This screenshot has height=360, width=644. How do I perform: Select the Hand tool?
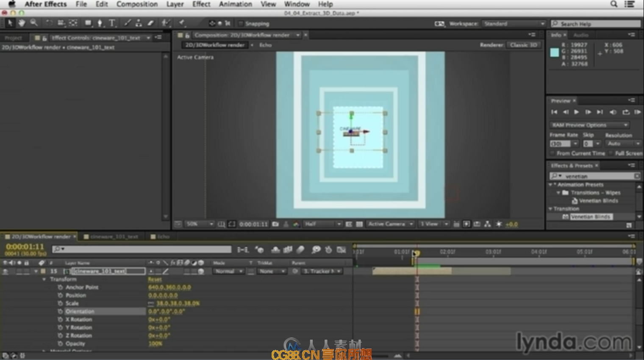pos(22,23)
